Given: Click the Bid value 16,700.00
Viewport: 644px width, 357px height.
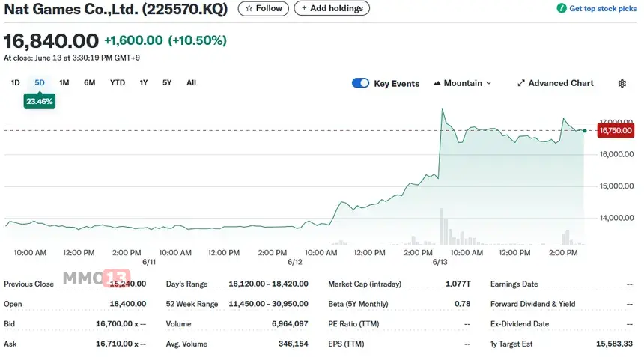Looking at the screenshot, I should 121,324.
